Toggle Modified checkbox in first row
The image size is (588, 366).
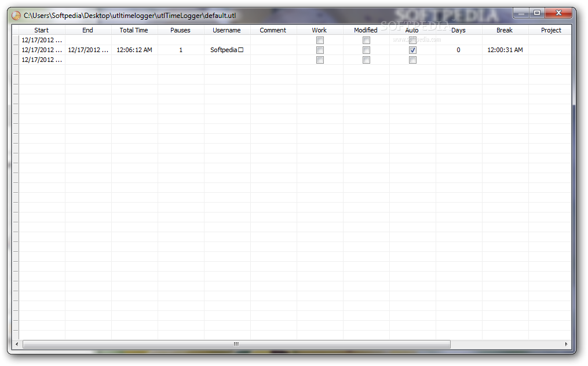[366, 40]
